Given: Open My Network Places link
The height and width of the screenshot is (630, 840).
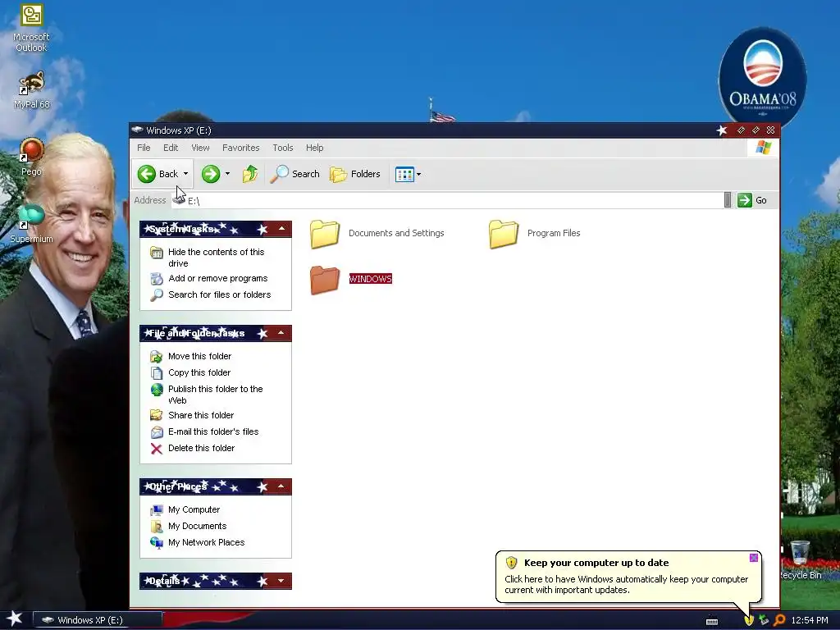Looking at the screenshot, I should tap(206, 543).
